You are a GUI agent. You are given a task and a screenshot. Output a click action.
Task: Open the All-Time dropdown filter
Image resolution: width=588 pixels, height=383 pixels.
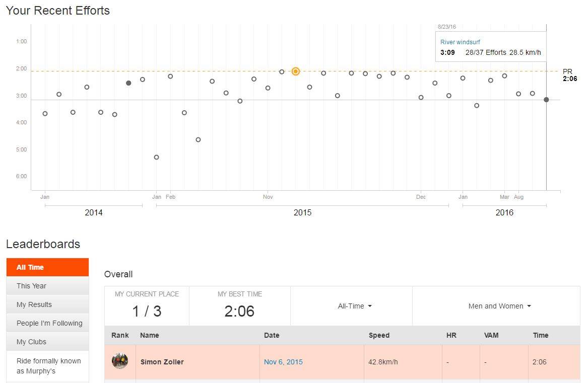(355, 306)
